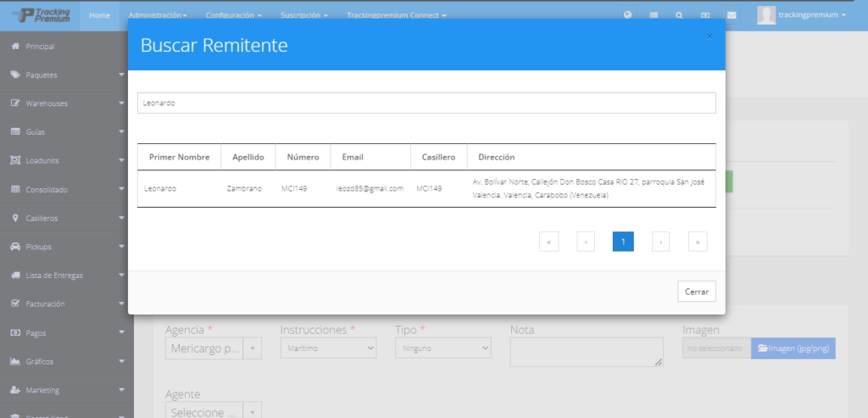
Task: Go to first page of results
Action: point(548,242)
